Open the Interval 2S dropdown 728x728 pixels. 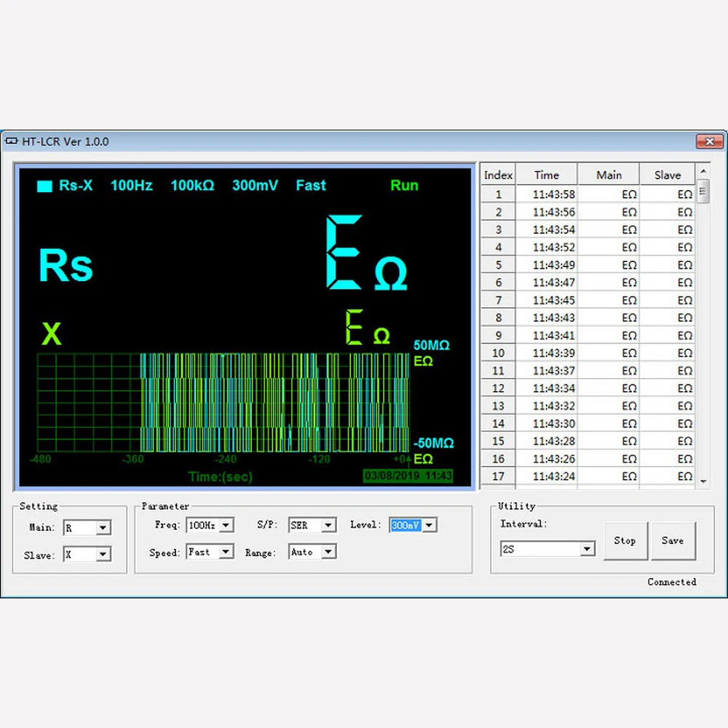(587, 549)
